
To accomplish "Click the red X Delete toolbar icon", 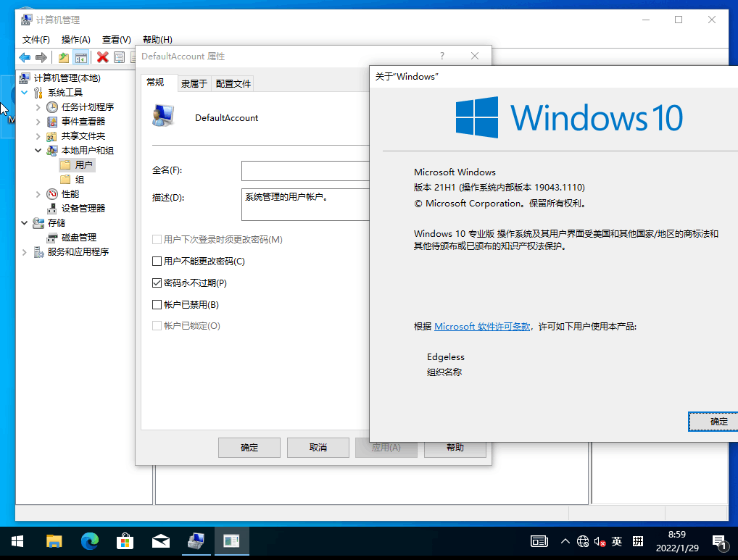I will 103,57.
